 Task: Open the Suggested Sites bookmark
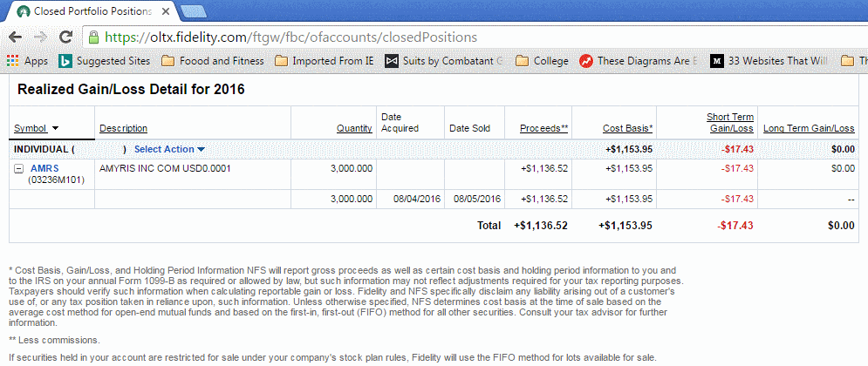[105, 61]
